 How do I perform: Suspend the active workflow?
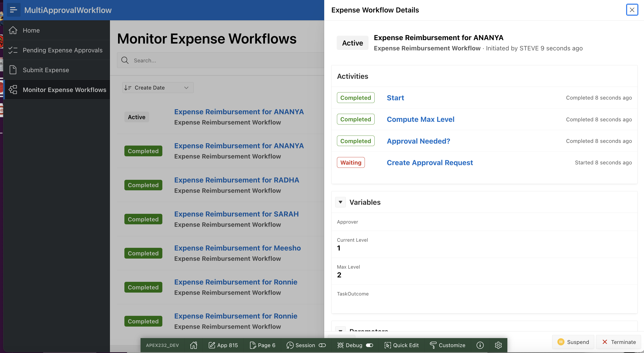coord(573,342)
